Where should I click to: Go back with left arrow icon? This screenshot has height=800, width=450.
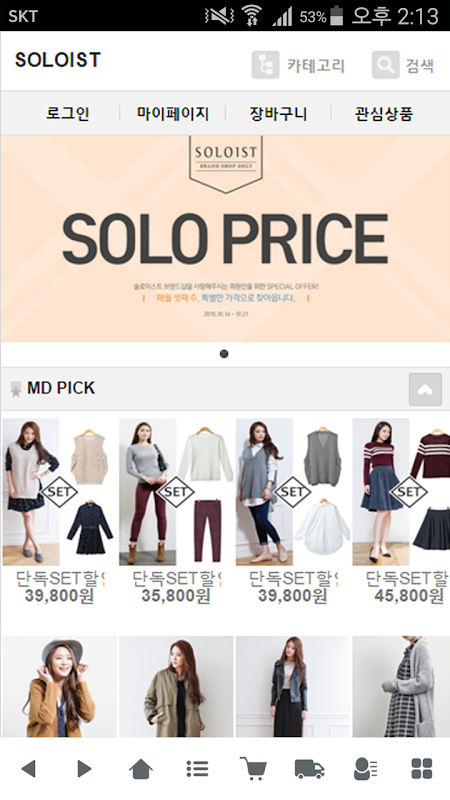coord(29,768)
